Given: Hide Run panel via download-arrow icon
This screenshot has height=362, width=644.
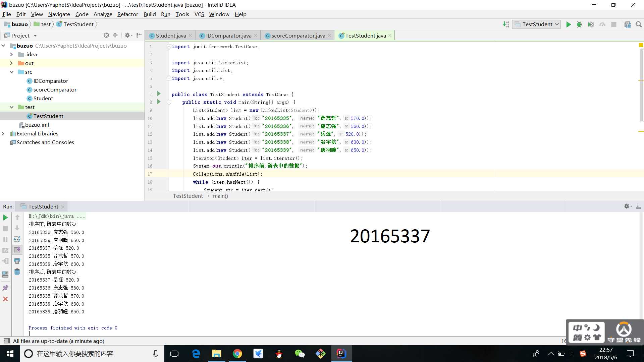Looking at the screenshot, I should 638,206.
